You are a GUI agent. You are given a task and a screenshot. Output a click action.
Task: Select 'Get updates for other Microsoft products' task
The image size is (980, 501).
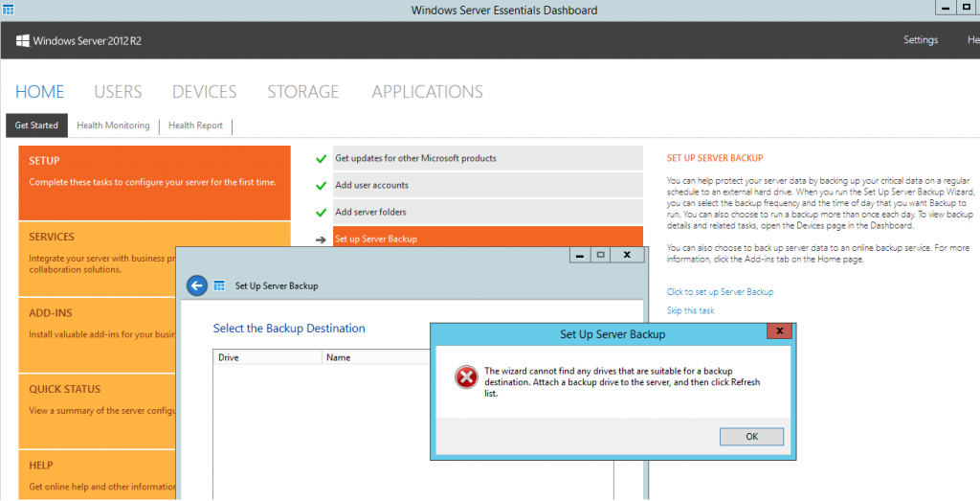[x=487, y=158]
